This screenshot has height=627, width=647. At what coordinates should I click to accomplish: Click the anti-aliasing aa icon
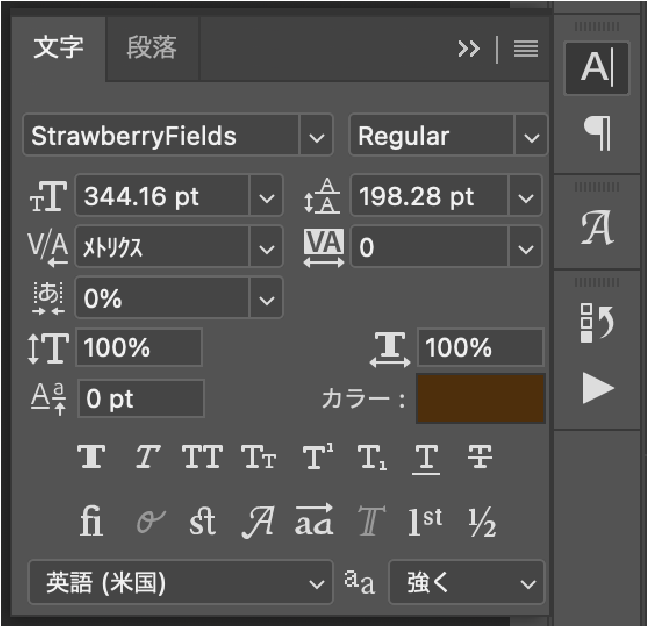pyautogui.click(x=360, y=582)
